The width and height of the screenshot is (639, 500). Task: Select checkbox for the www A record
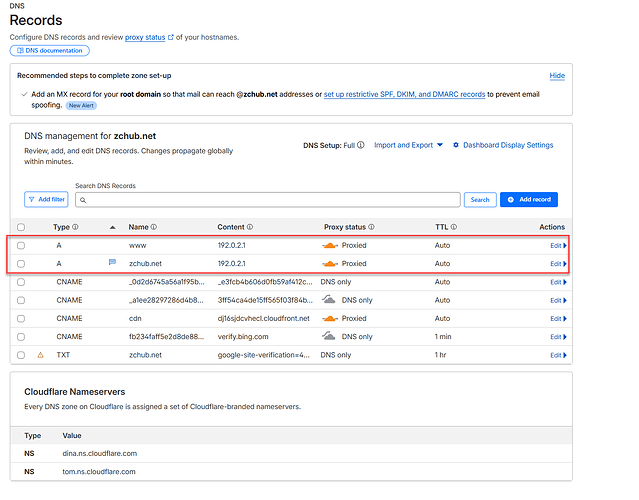(21, 245)
